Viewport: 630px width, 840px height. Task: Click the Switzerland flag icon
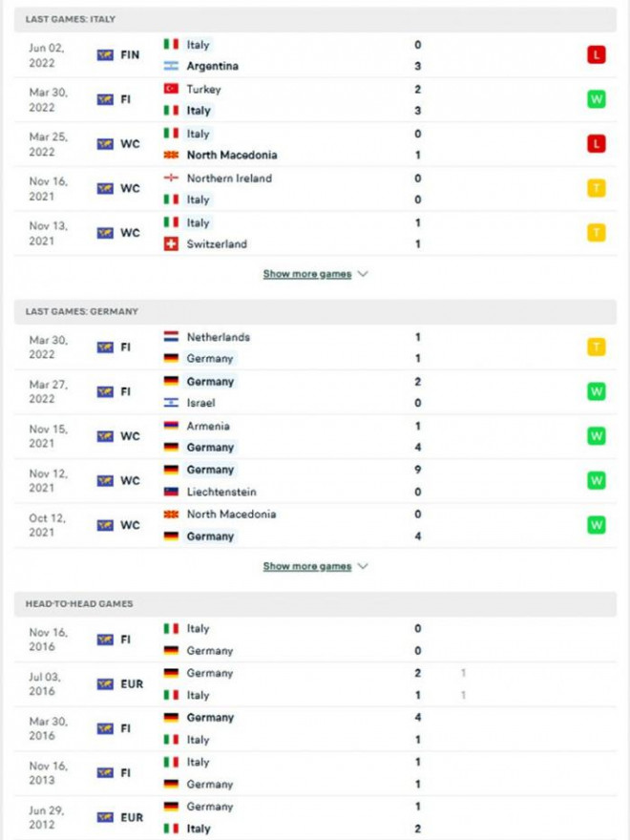[x=172, y=244]
